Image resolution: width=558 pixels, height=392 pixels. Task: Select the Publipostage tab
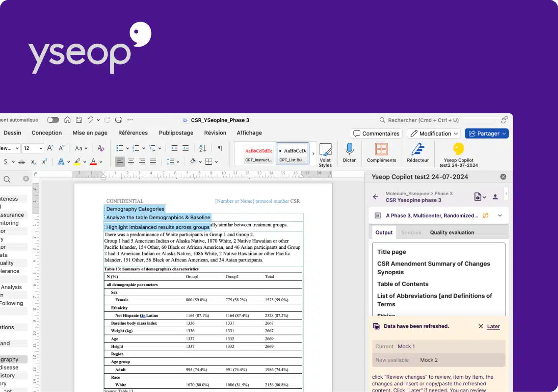pyautogui.click(x=176, y=133)
